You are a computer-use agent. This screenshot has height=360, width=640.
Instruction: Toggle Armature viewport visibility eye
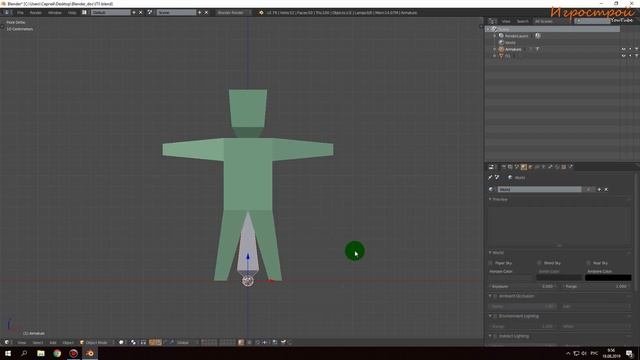624,49
